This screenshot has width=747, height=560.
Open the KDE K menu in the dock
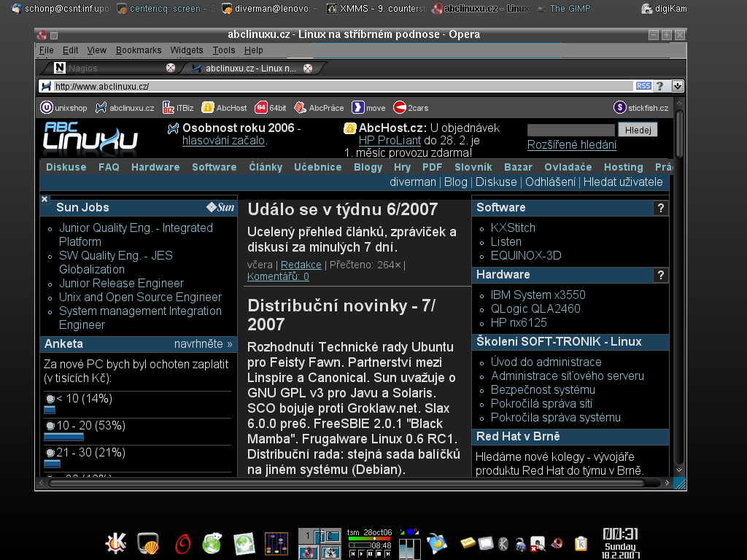point(116,542)
